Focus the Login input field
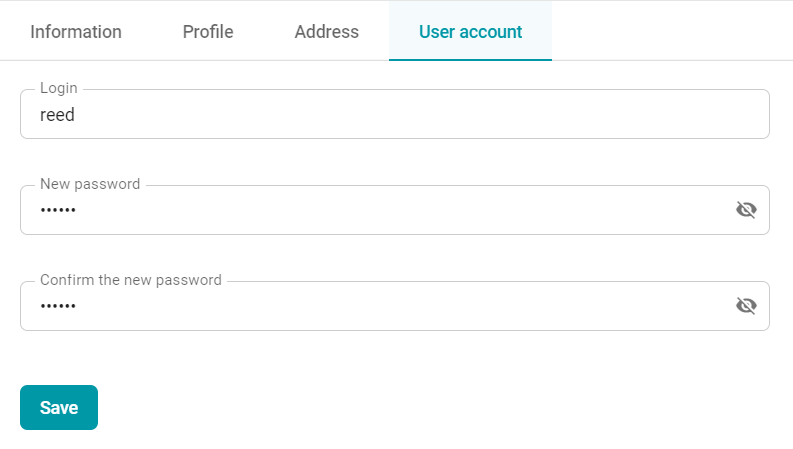 (395, 114)
